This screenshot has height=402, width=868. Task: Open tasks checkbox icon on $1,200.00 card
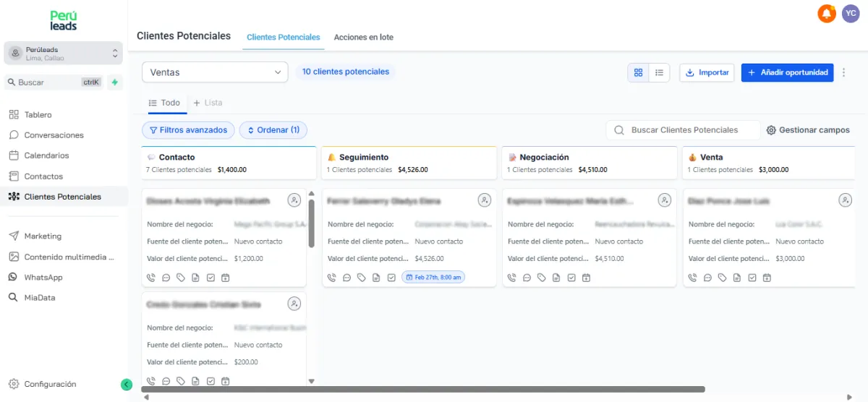210,277
